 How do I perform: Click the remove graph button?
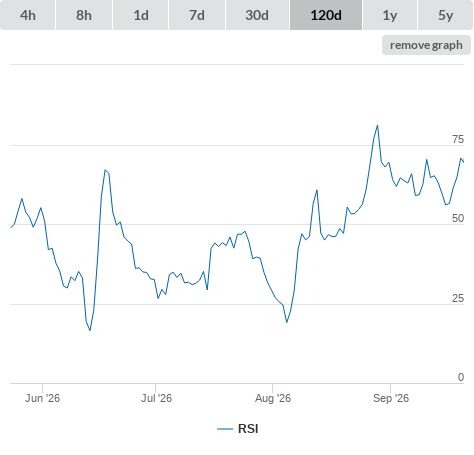[x=426, y=45]
